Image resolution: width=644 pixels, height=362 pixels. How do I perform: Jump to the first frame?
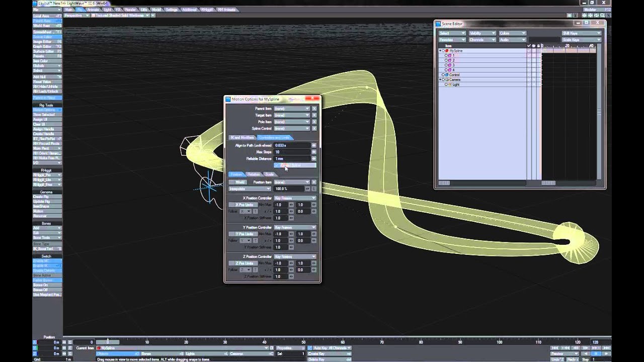click(x=555, y=348)
